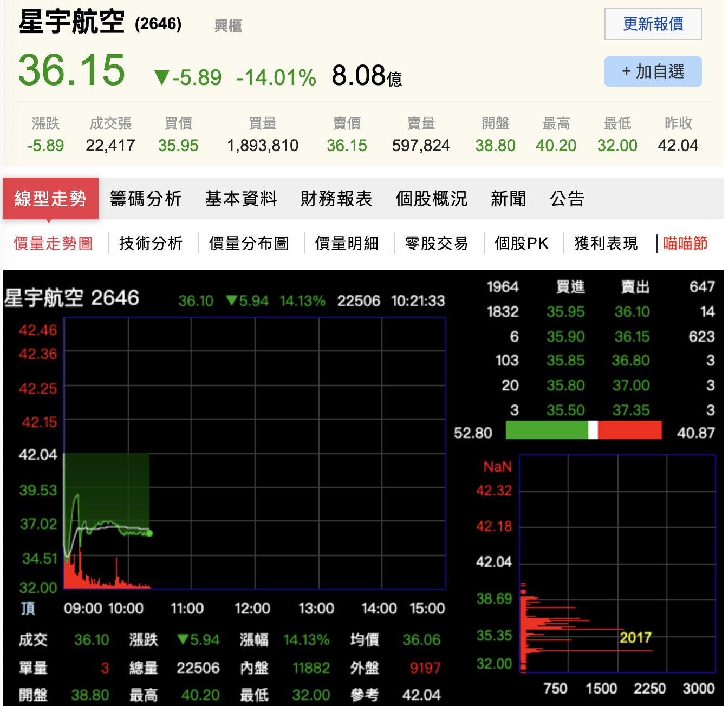Image resolution: width=728 pixels, height=706 pixels.
Task: Go to the 財務報表 tab
Action: click(336, 199)
